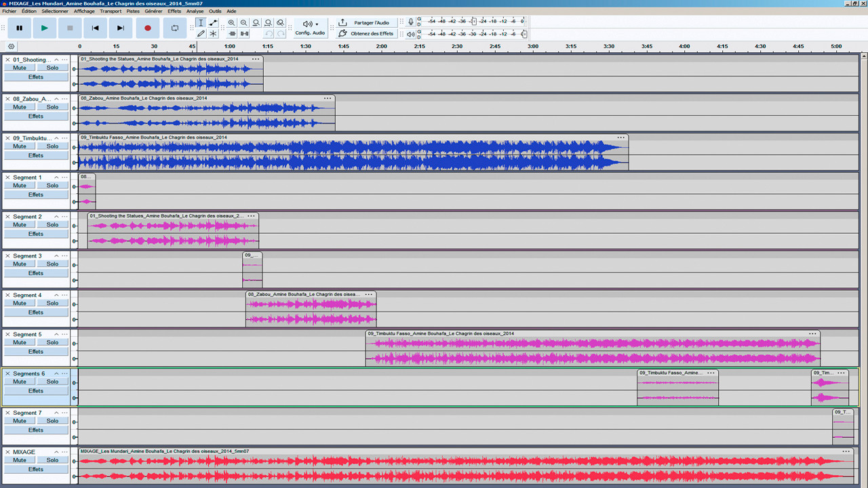Click the Zoom In magnifier icon
Viewport: 868px width, 488px height.
coord(231,22)
